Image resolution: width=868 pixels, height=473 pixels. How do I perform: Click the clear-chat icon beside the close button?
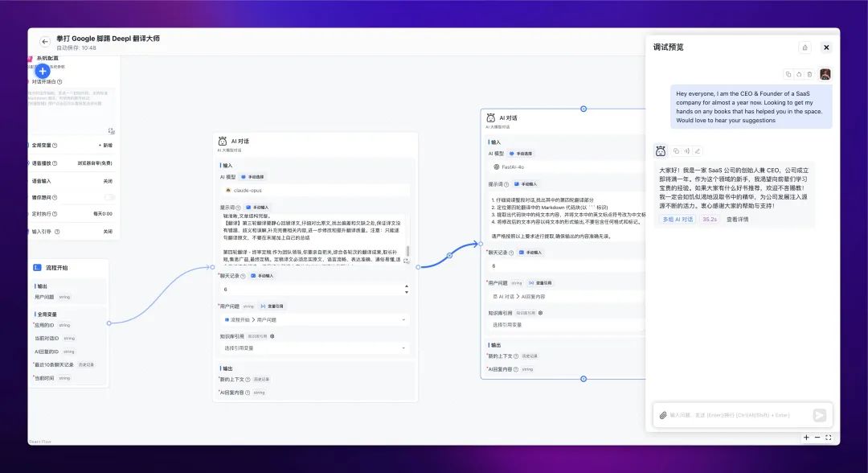pos(805,47)
